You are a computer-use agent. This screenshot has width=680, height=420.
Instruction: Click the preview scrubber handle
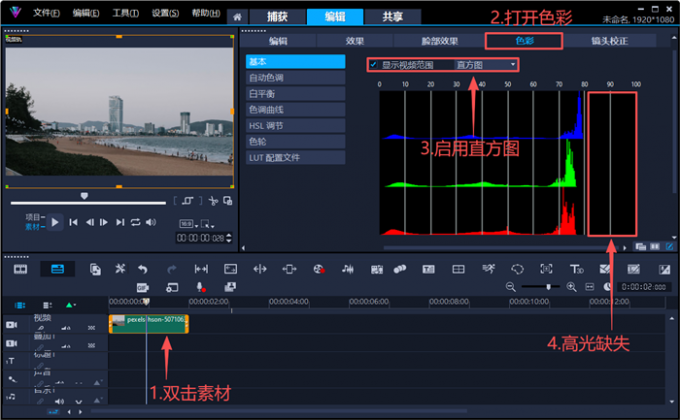click(84, 196)
